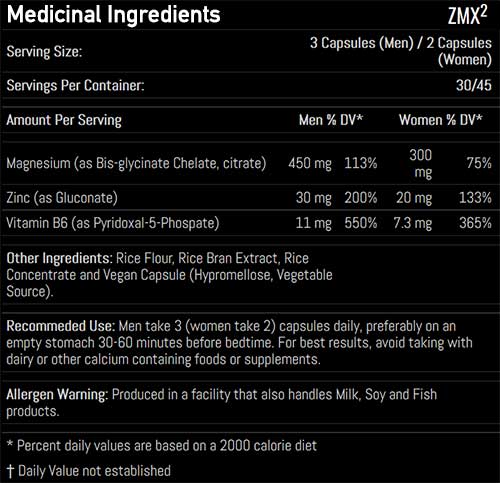The width and height of the screenshot is (500, 483).
Task: Select the Magnesium ingredient row label
Action: [x=136, y=164]
